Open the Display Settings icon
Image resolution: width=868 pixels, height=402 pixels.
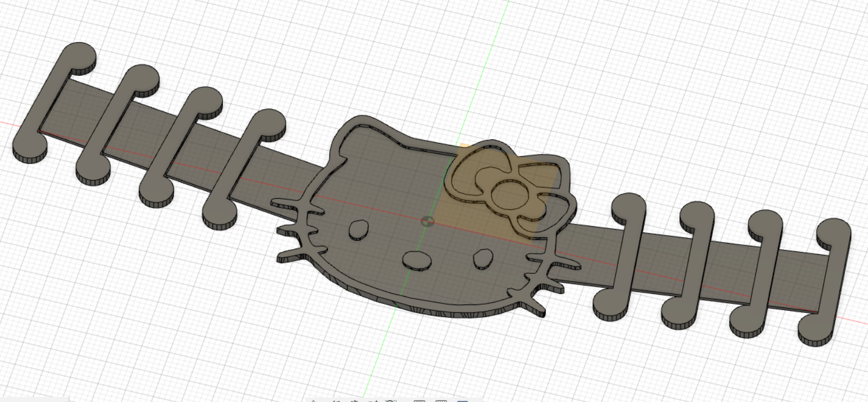[419, 400]
